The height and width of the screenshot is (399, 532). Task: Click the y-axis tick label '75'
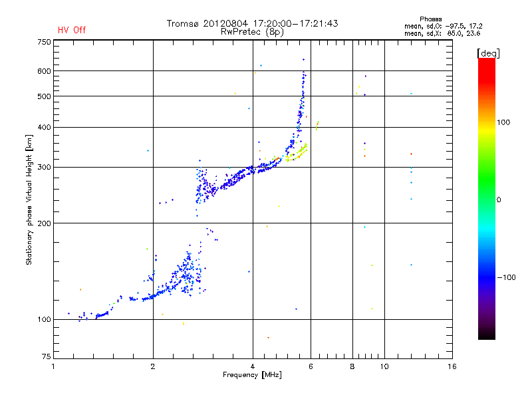47,356
